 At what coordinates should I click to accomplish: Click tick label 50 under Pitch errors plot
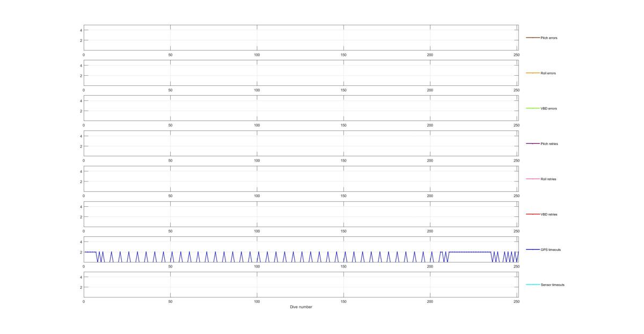(171, 55)
